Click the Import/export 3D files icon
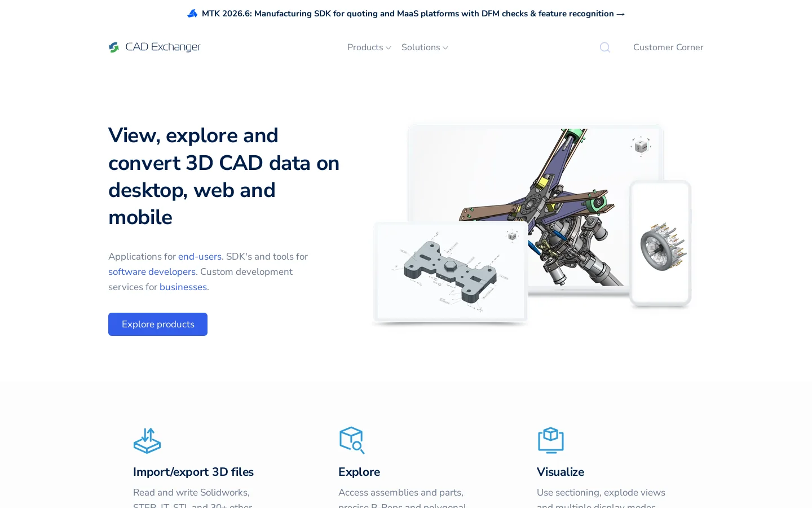 [x=147, y=440]
